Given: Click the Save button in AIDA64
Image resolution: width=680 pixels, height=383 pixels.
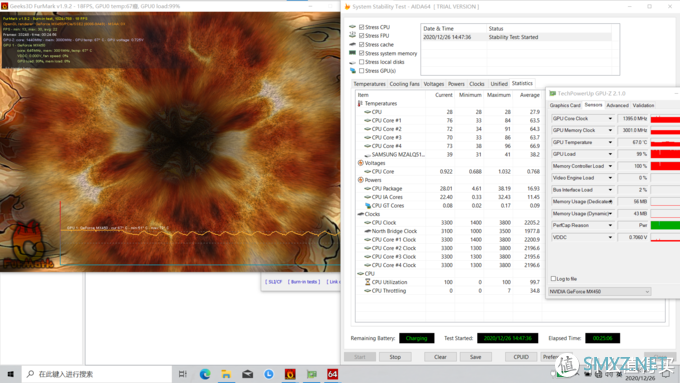Looking at the screenshot, I should click(475, 357).
